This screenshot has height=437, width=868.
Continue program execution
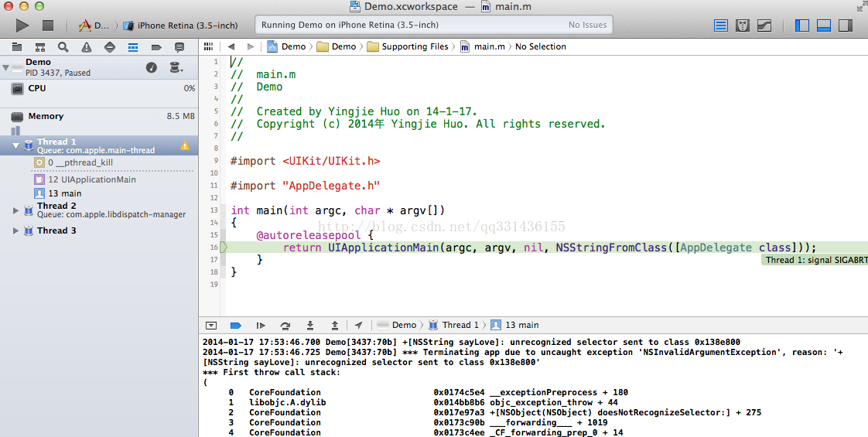(x=261, y=326)
